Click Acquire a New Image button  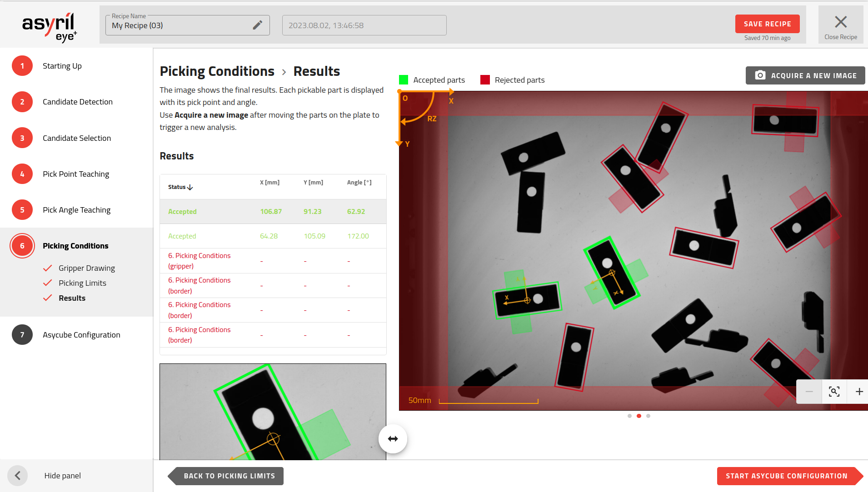[x=805, y=75]
